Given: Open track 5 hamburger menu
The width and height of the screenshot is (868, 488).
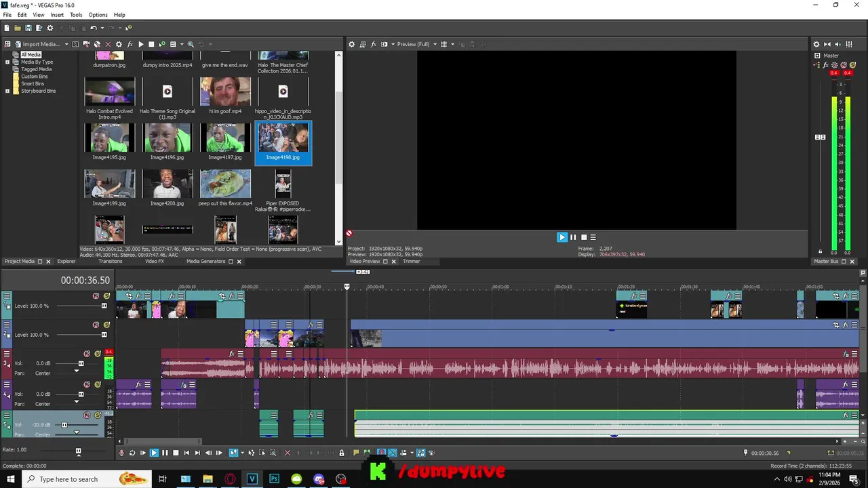Looking at the screenshot, I should tap(7, 415).
